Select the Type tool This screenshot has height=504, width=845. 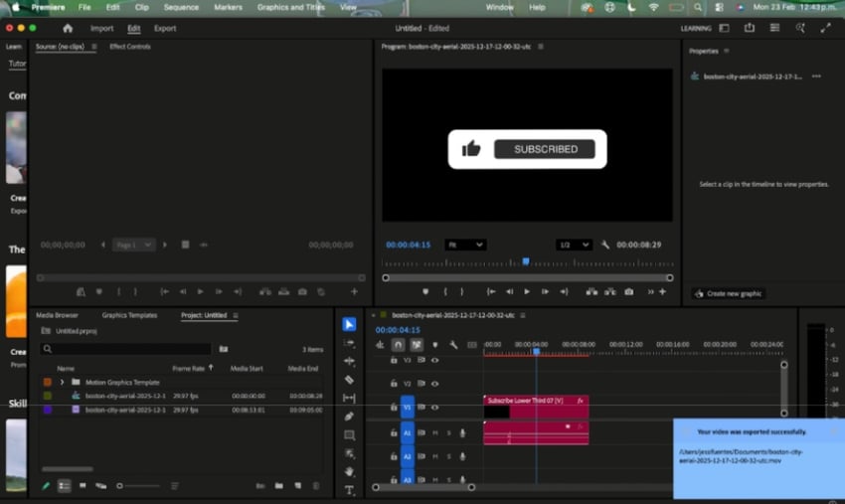pos(349,490)
